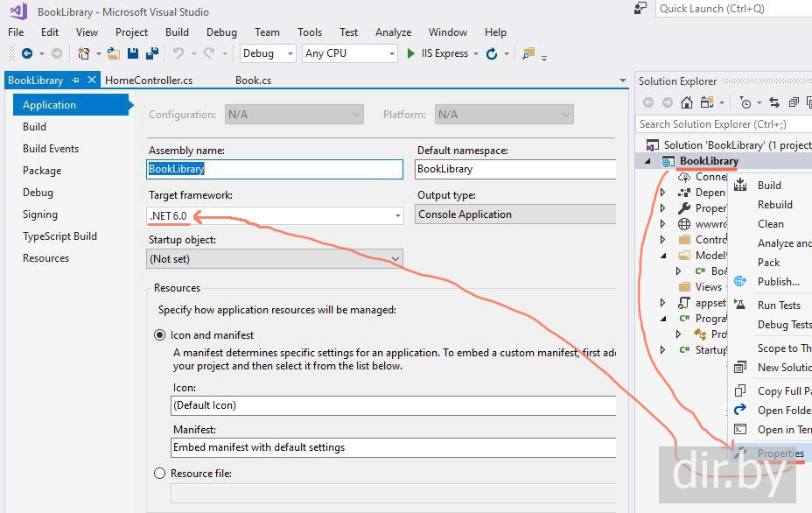The width and height of the screenshot is (812, 513).
Task: Switch to the HomeController.cs tab
Action: [149, 81]
